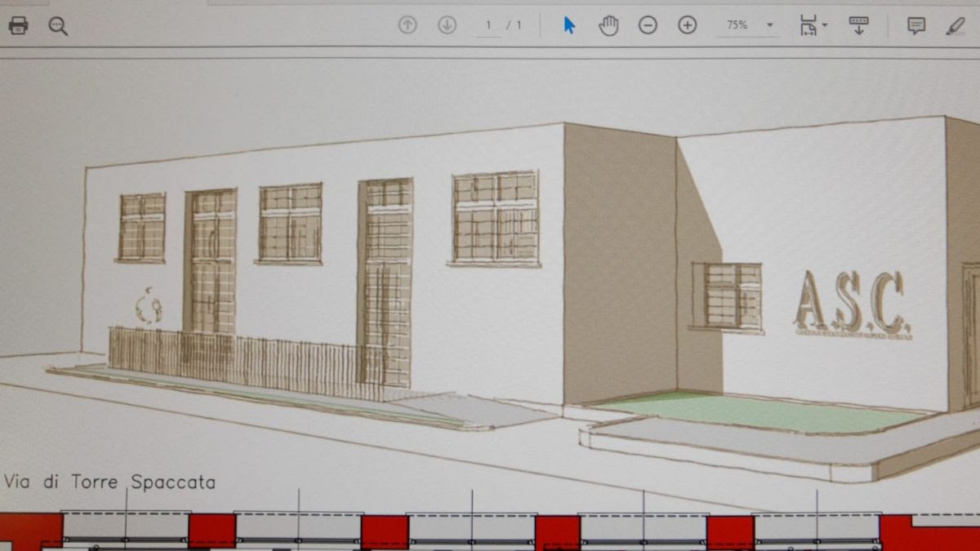Open the 75% zoom level dropdown

click(747, 25)
